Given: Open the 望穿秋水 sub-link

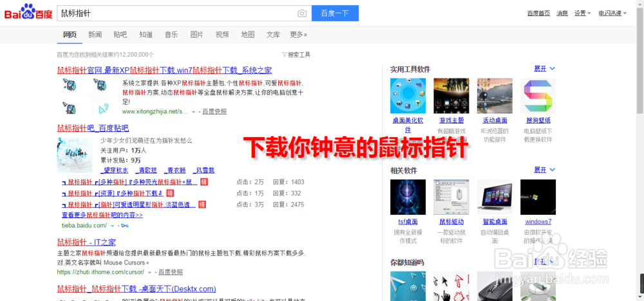Looking at the screenshot, I should tap(115, 170).
